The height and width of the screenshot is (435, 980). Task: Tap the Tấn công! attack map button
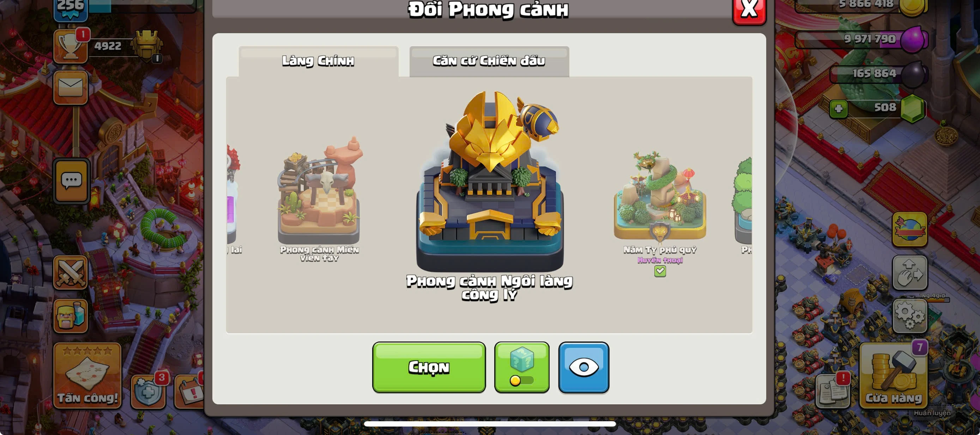(x=87, y=376)
